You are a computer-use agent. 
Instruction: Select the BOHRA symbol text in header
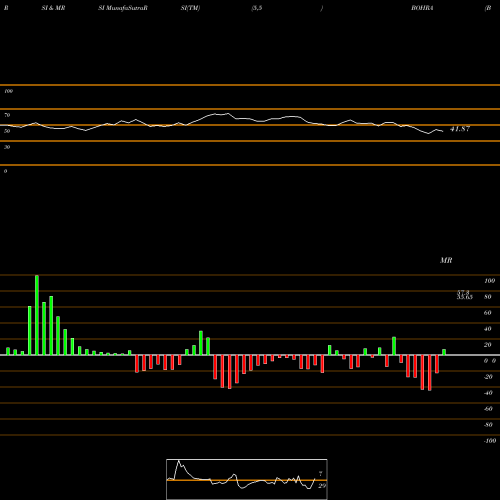tap(422, 8)
